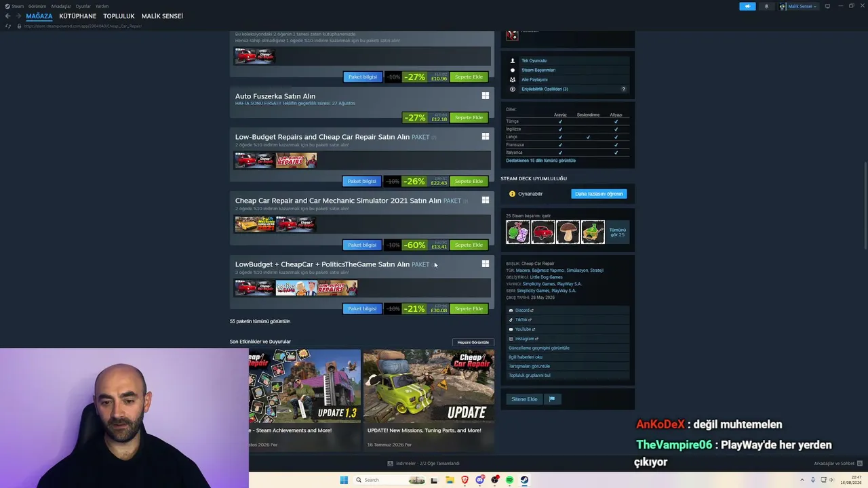
Task: Click the Windows platform icon beside Auto Fuszerka
Action: point(486,96)
